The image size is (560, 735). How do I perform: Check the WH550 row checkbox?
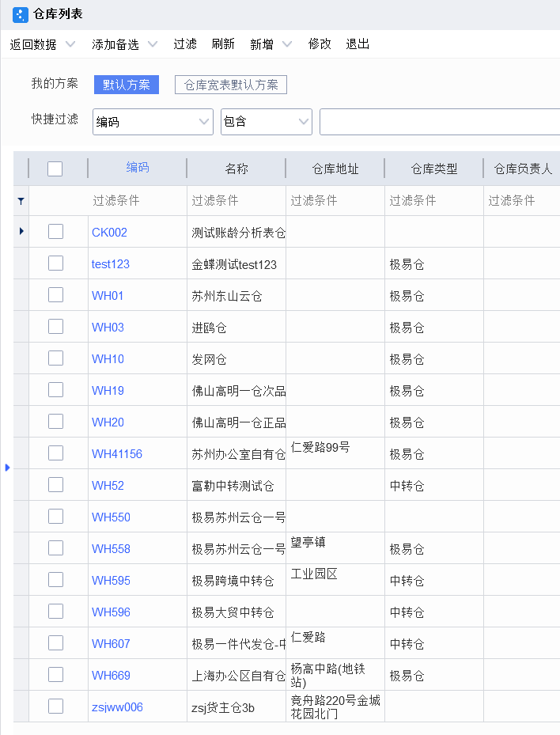coord(56,517)
